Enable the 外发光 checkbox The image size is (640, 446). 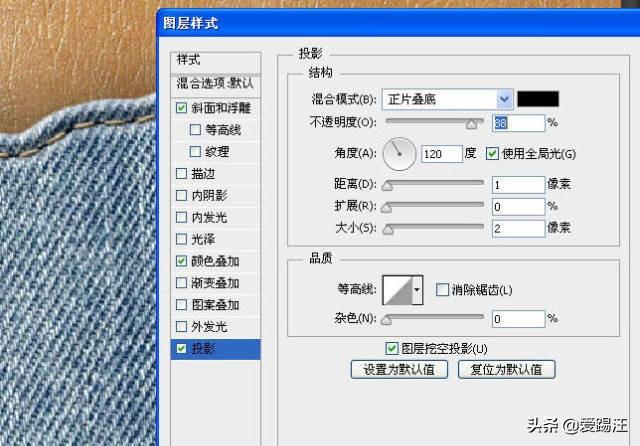(x=181, y=326)
